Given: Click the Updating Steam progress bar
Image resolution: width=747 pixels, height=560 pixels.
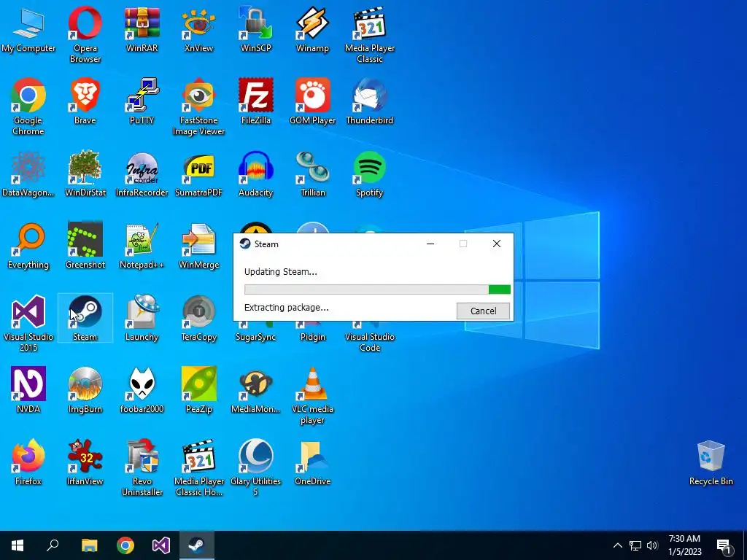Looking at the screenshot, I should (377, 289).
